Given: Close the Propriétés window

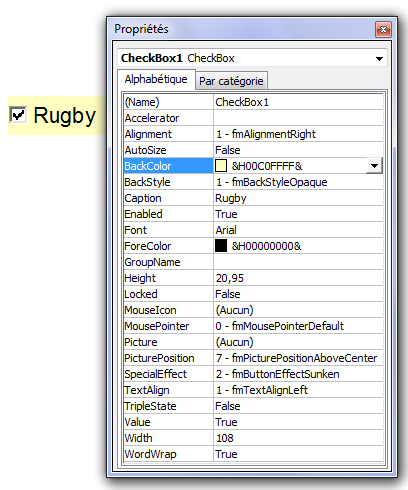Looking at the screenshot, I should 383,30.
